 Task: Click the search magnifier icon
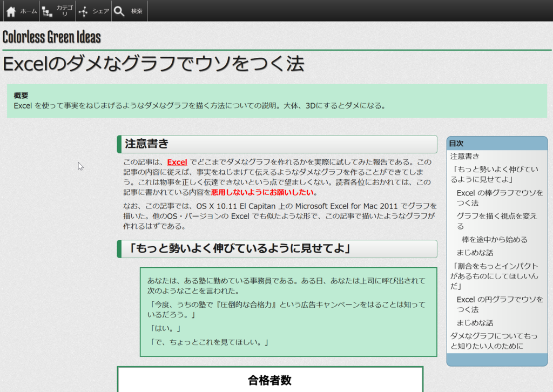pos(119,11)
